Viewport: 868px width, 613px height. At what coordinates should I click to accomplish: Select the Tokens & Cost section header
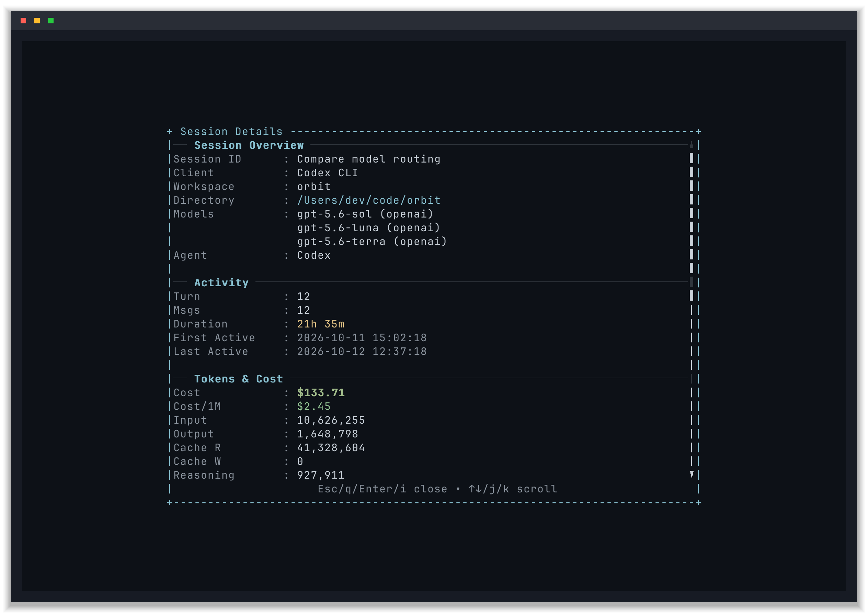pyautogui.click(x=239, y=379)
